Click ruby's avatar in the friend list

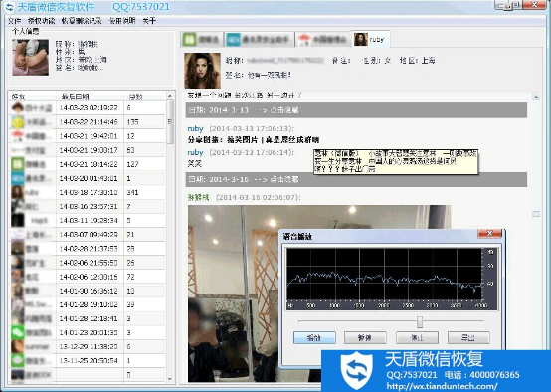(x=18, y=192)
